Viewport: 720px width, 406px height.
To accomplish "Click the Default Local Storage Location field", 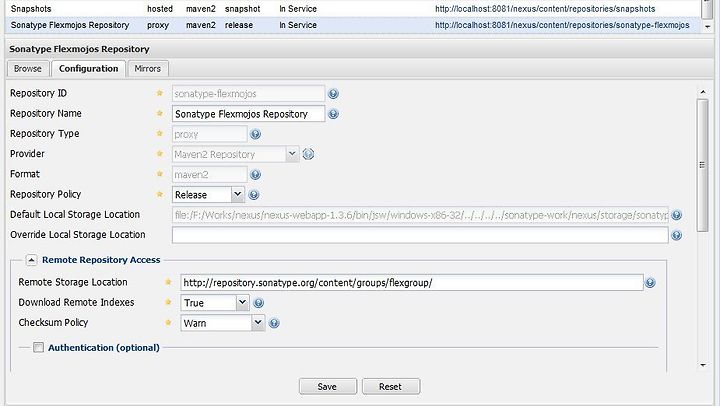I will click(420, 215).
